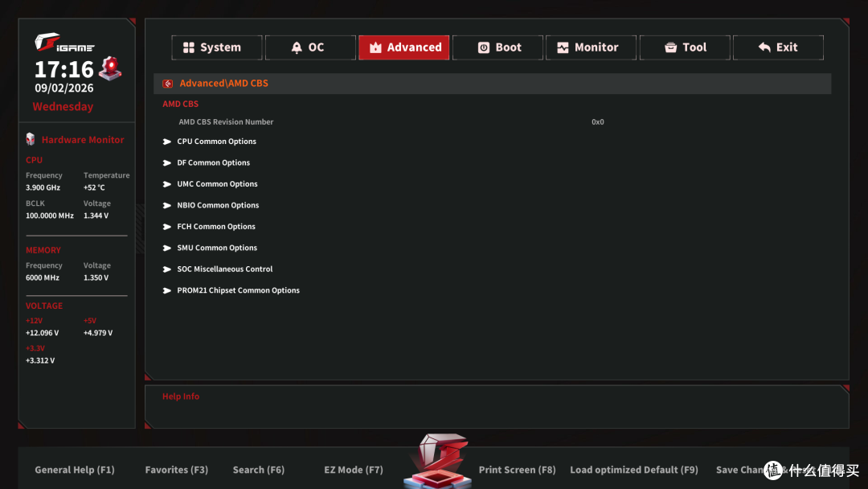
Task: Click the red mascot icon beside the clock
Action: tap(110, 68)
